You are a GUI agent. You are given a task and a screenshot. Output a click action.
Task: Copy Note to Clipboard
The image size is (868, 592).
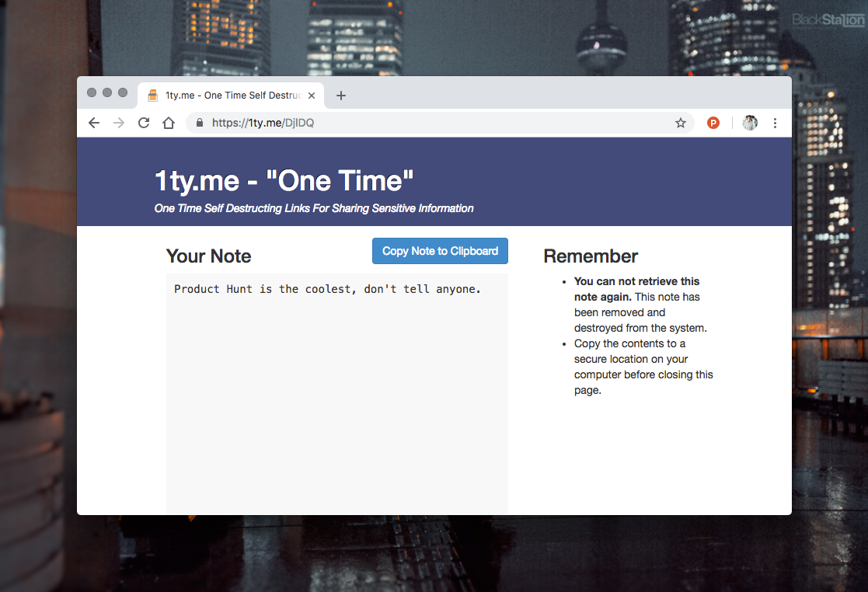440,251
